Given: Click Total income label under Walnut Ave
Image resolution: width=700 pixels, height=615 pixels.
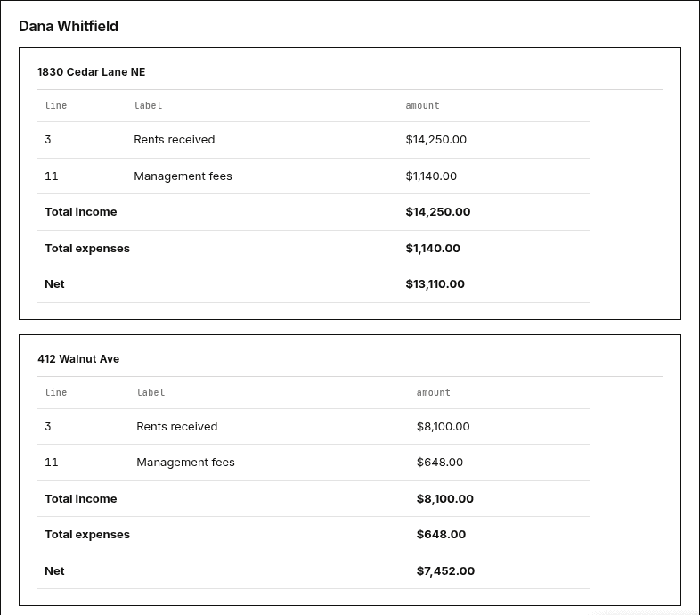Looking at the screenshot, I should 81,499.
